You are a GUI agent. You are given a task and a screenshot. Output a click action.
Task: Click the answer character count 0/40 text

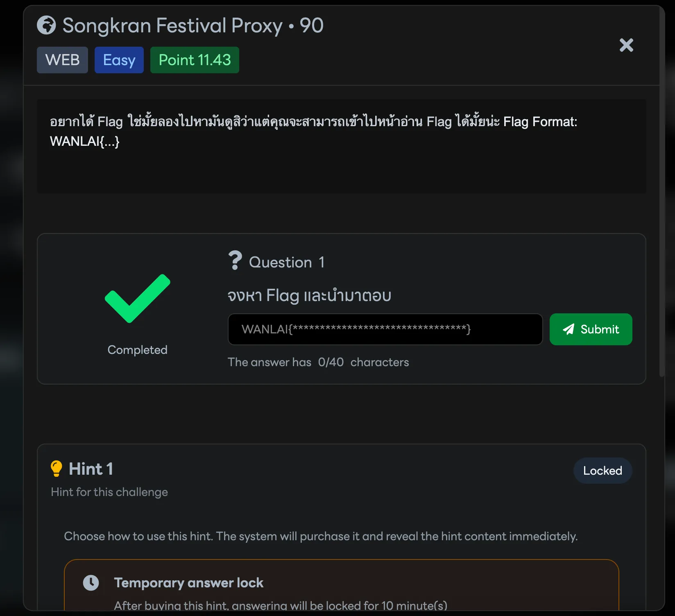tap(331, 362)
